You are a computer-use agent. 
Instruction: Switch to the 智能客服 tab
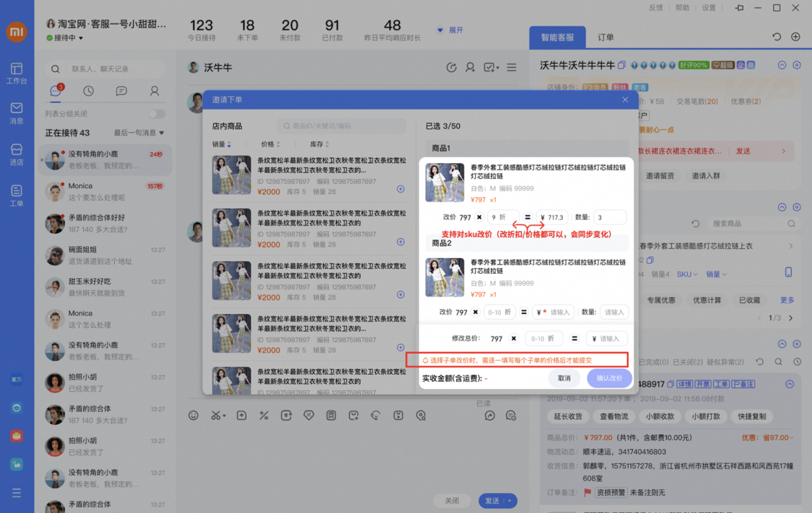pos(557,37)
